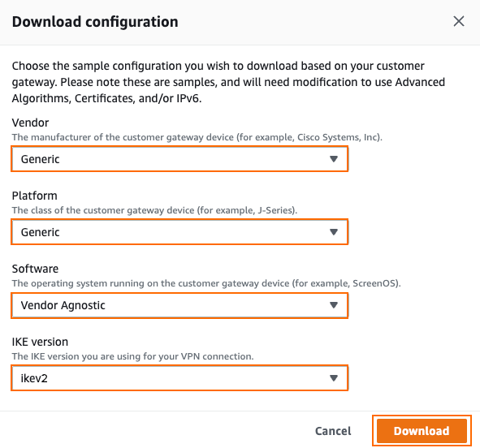Close the Download configuration dialog
The width and height of the screenshot is (480, 448).
click(x=459, y=21)
